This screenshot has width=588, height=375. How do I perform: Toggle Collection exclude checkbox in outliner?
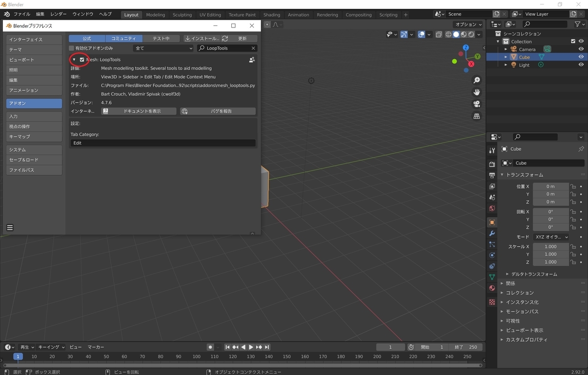573,42
